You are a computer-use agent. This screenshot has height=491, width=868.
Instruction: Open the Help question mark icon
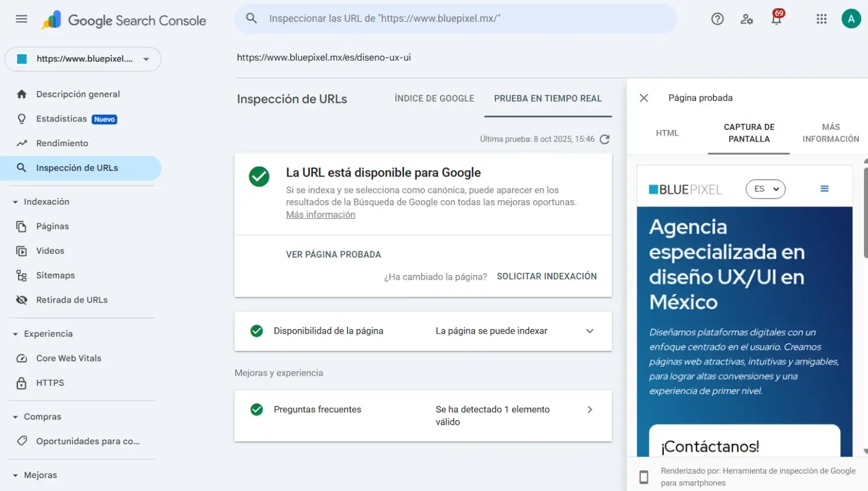[717, 19]
